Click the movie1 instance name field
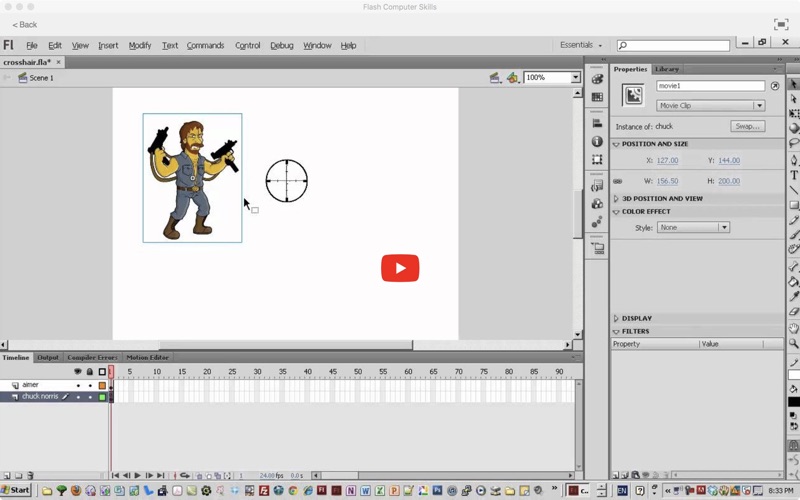The image size is (800, 500). [x=710, y=86]
